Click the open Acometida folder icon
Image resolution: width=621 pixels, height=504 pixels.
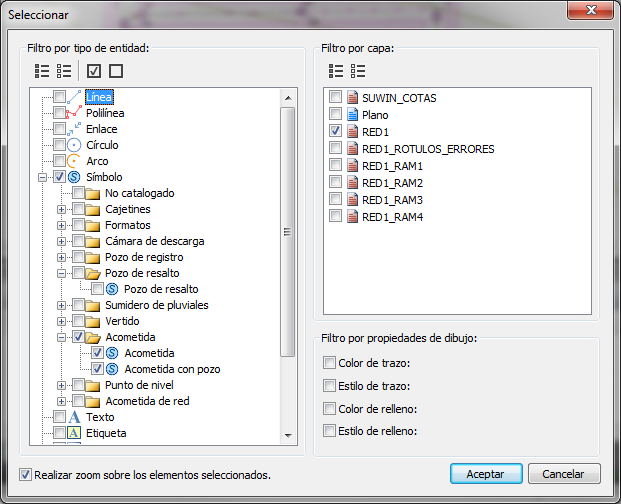click(x=93, y=337)
